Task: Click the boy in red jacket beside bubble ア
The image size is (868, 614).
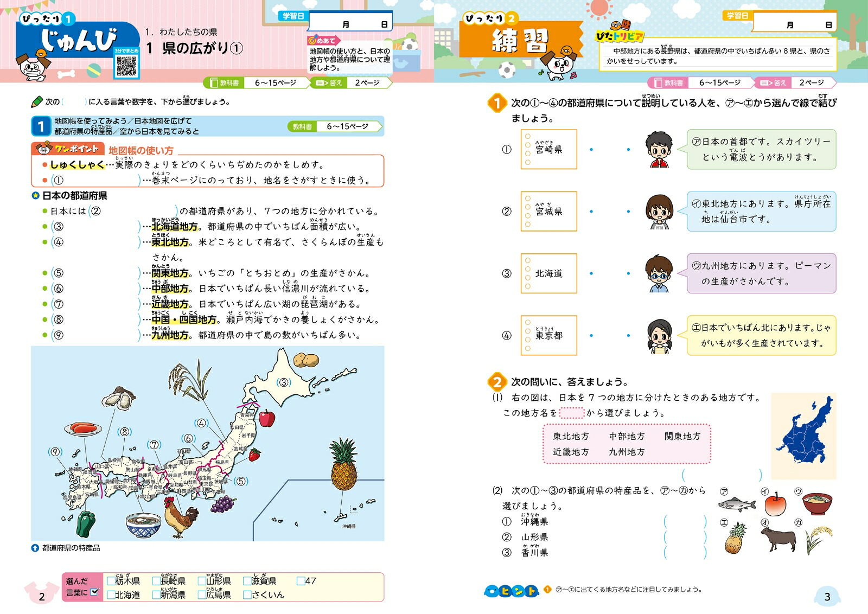Action: pyautogui.click(x=659, y=150)
